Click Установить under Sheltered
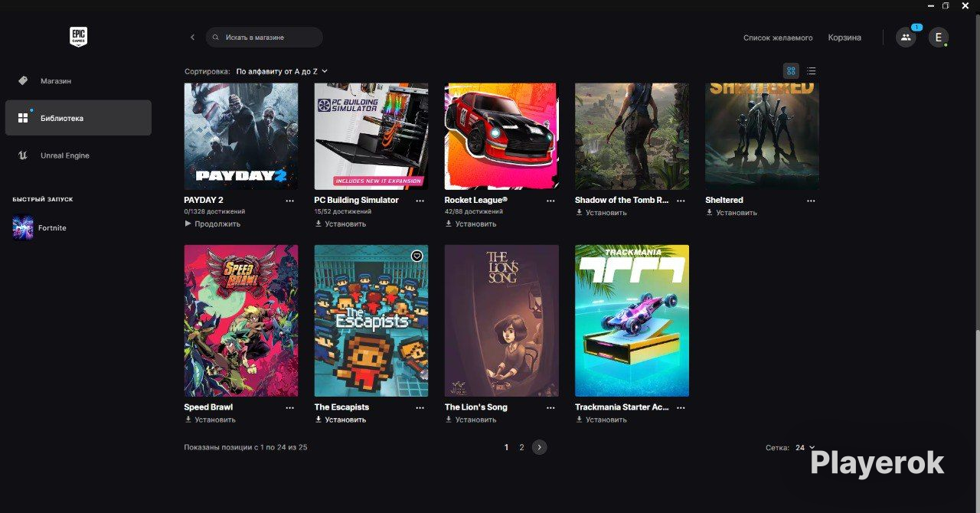 coord(731,213)
